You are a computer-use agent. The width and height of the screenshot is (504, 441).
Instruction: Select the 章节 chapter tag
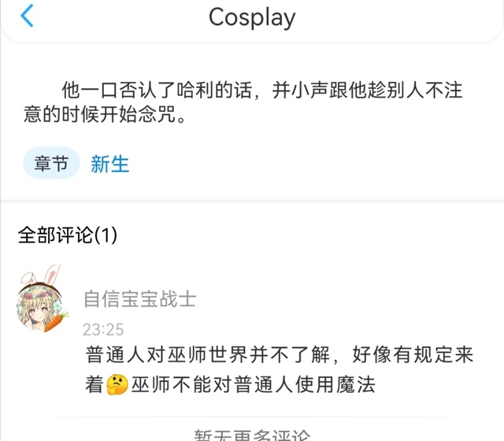(51, 163)
